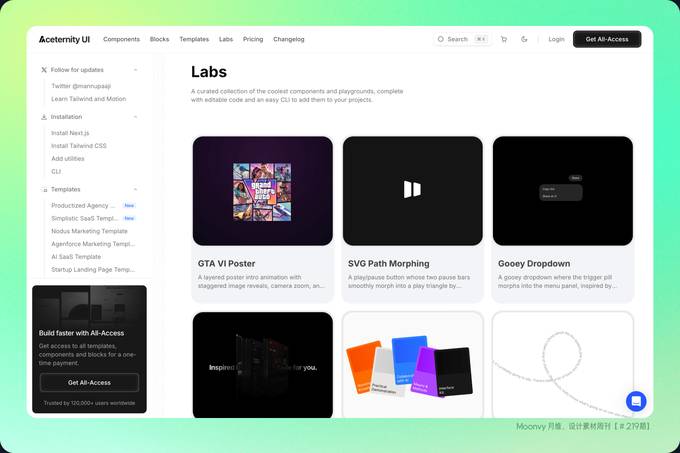Open the chat support bubble
This screenshot has height=453, width=680.
pos(636,401)
